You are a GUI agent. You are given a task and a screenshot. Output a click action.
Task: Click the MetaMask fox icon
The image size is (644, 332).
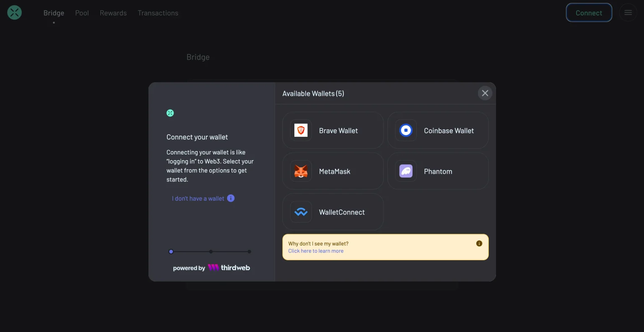301,171
